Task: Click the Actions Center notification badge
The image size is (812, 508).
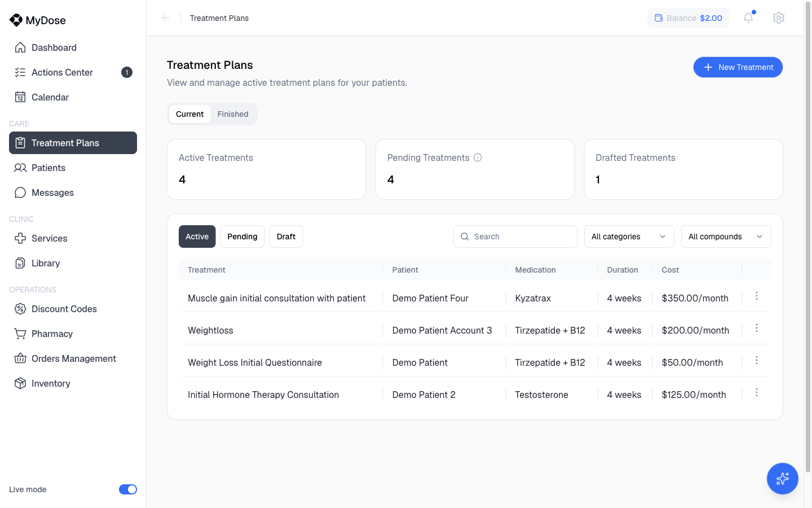Action: coord(127,72)
